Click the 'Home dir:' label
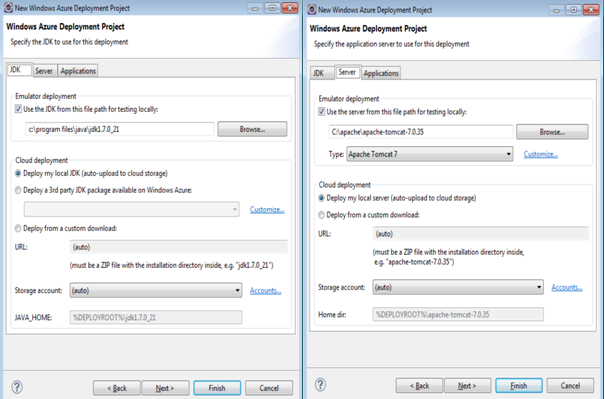 332,315
